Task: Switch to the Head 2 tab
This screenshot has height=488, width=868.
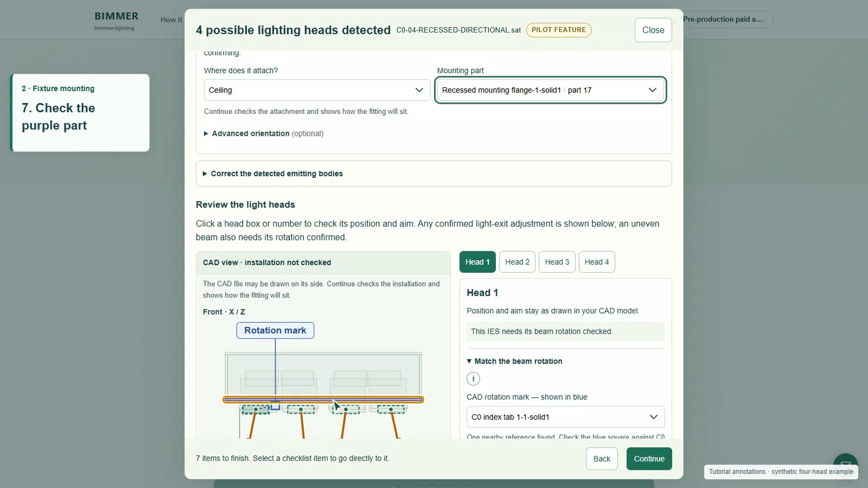Action: (517, 262)
